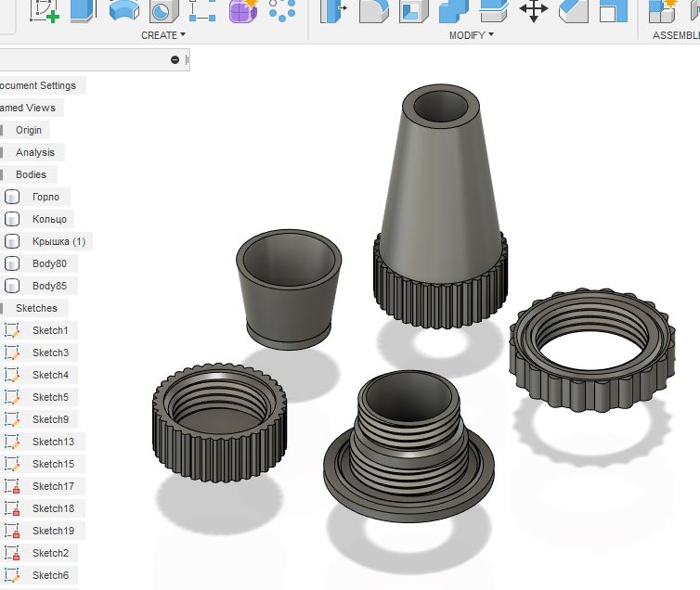Choose the Revolve tool
This screenshot has height=590, width=700.
124,11
